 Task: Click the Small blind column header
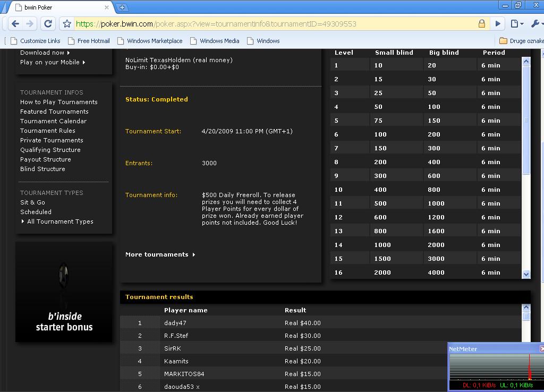[394, 53]
